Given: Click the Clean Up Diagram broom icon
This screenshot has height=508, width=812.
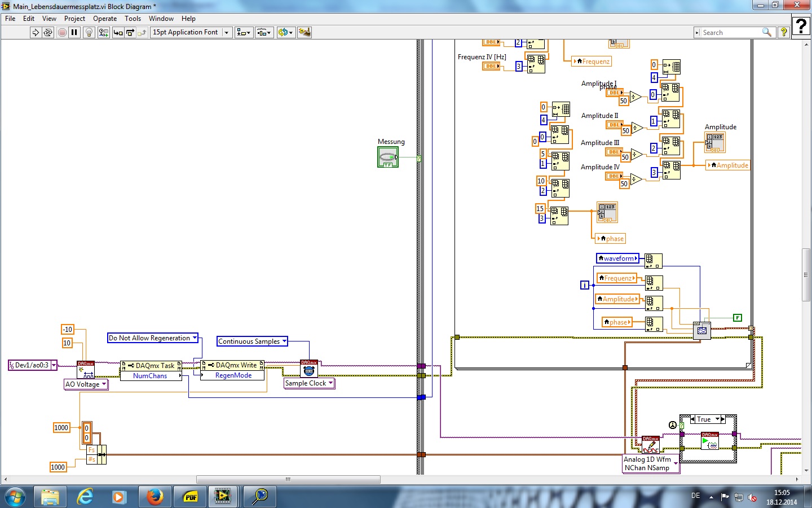Looking at the screenshot, I should coord(304,33).
